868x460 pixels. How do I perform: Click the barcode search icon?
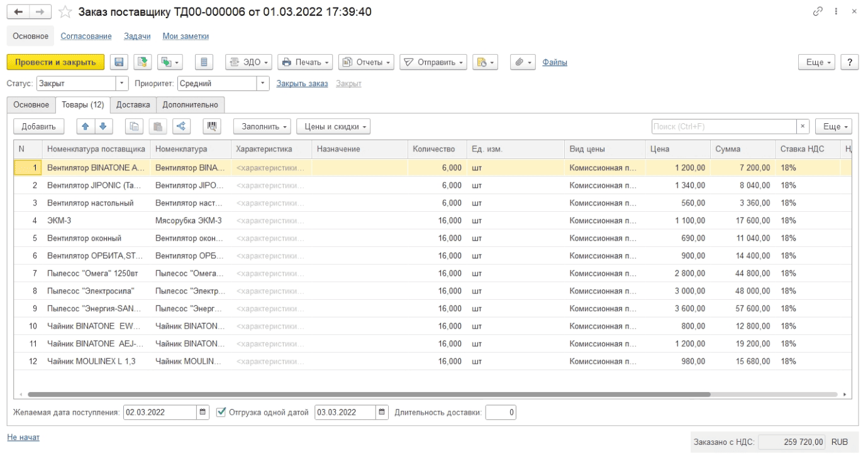click(213, 126)
